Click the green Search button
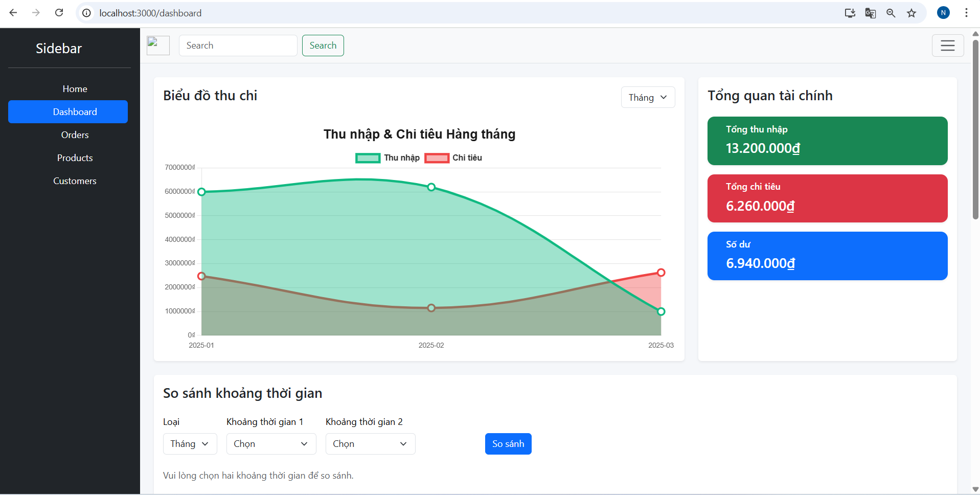The height and width of the screenshot is (495, 980). (x=323, y=46)
